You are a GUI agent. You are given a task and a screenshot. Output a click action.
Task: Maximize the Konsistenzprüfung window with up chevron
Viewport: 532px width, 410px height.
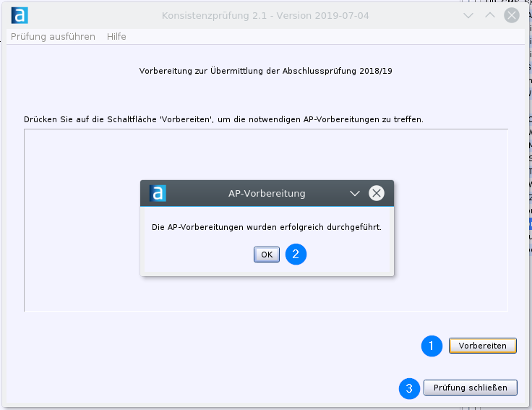pos(490,15)
